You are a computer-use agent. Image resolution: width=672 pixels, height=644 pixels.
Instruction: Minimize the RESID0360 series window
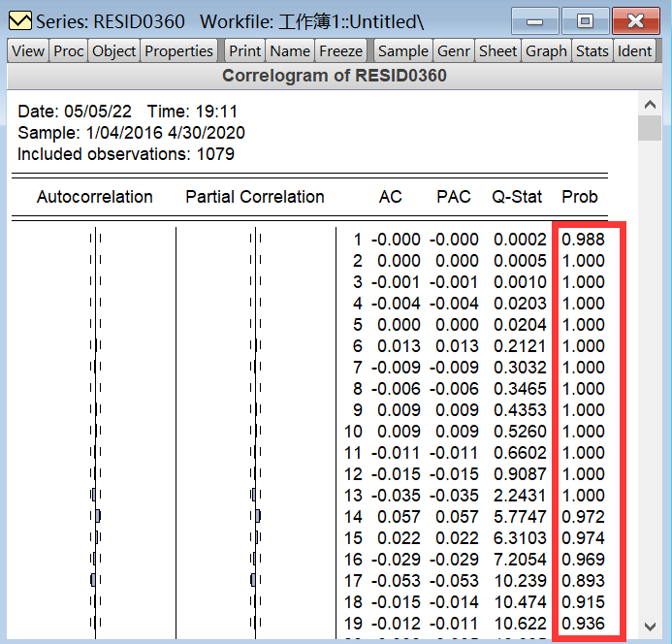point(535,20)
